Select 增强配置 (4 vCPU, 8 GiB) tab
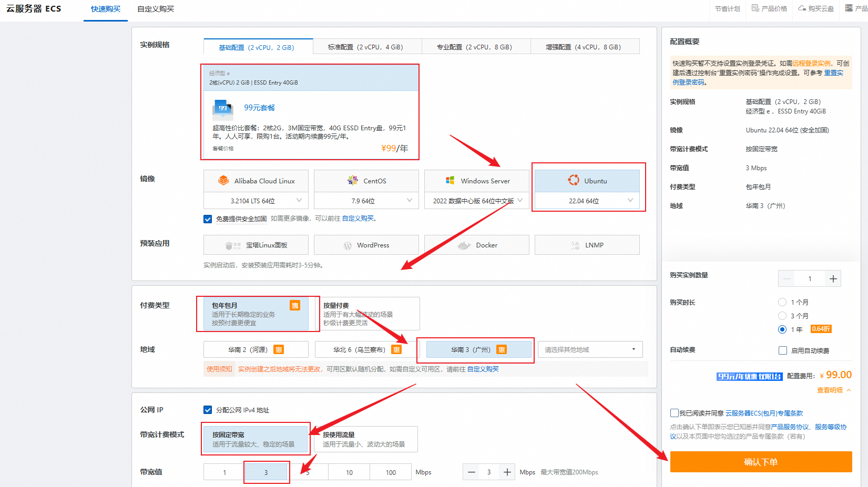 coord(585,47)
